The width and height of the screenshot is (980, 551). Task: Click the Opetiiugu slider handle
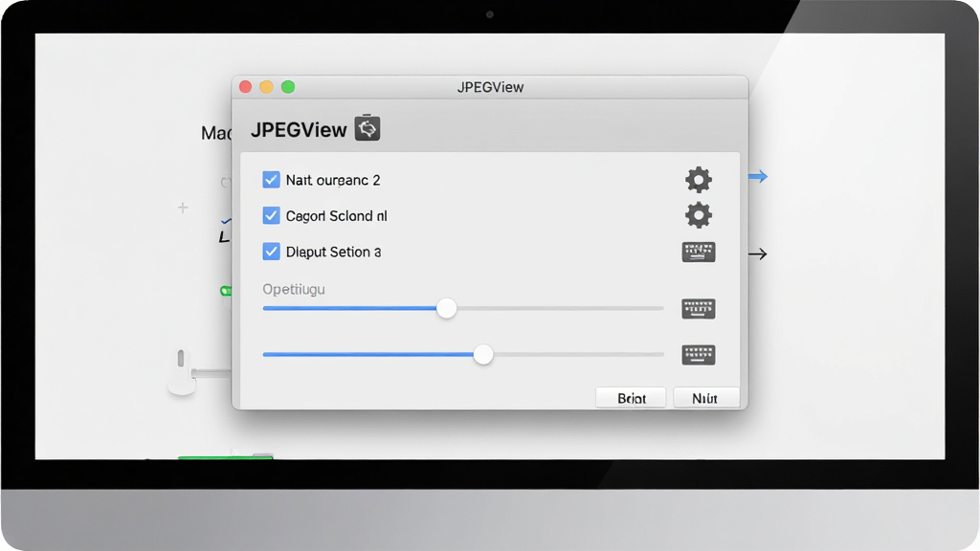[446, 308]
